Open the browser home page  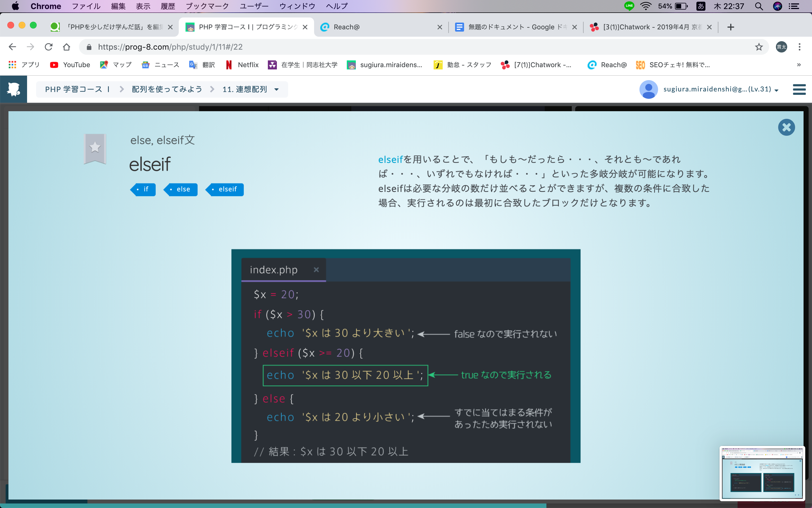(x=67, y=47)
